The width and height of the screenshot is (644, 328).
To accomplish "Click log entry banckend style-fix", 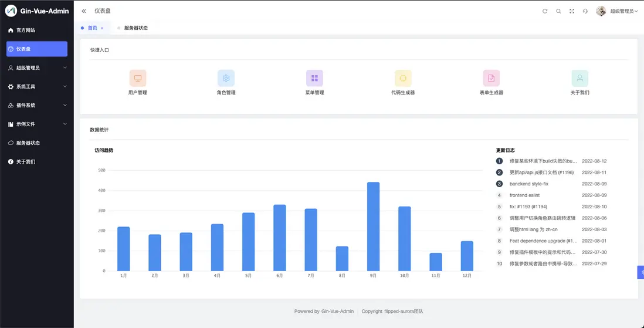I will coord(528,184).
